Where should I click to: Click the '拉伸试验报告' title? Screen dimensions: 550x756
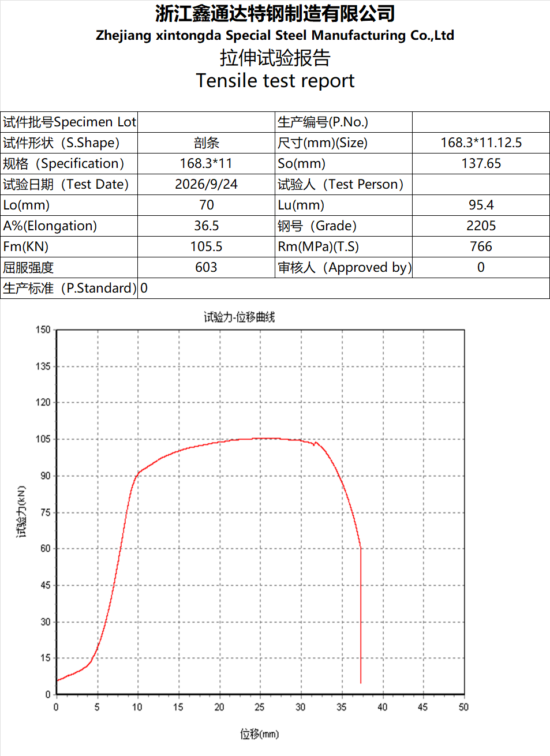click(x=275, y=58)
